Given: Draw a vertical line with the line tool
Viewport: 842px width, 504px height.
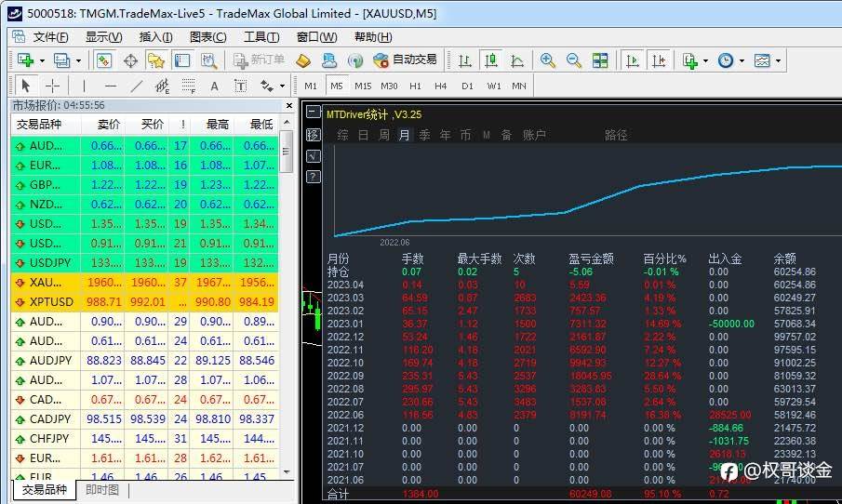Looking at the screenshot, I should point(83,86).
